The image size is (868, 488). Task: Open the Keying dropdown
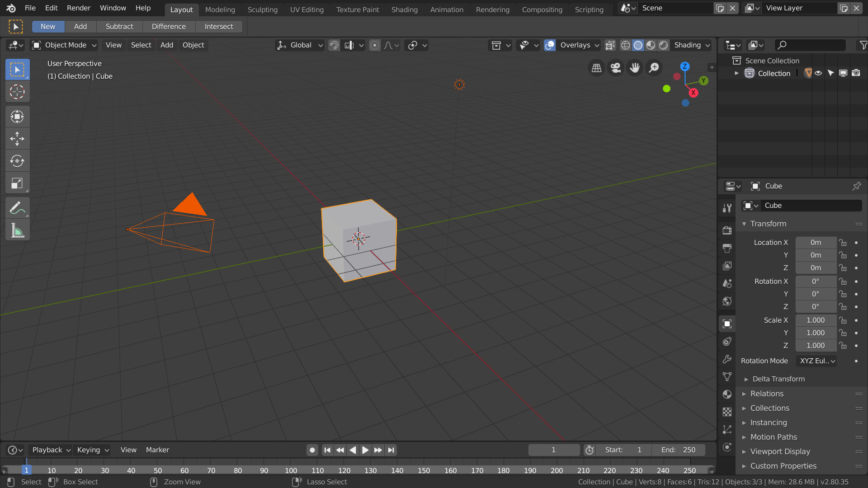pyautogui.click(x=93, y=450)
